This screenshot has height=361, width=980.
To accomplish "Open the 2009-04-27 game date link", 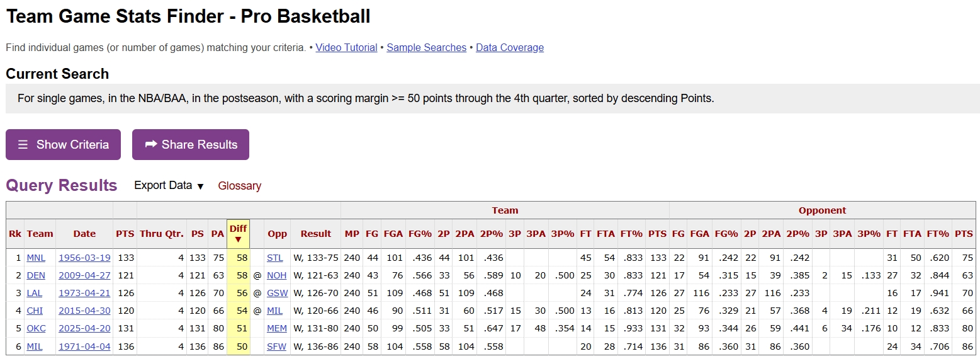I will click(x=84, y=275).
